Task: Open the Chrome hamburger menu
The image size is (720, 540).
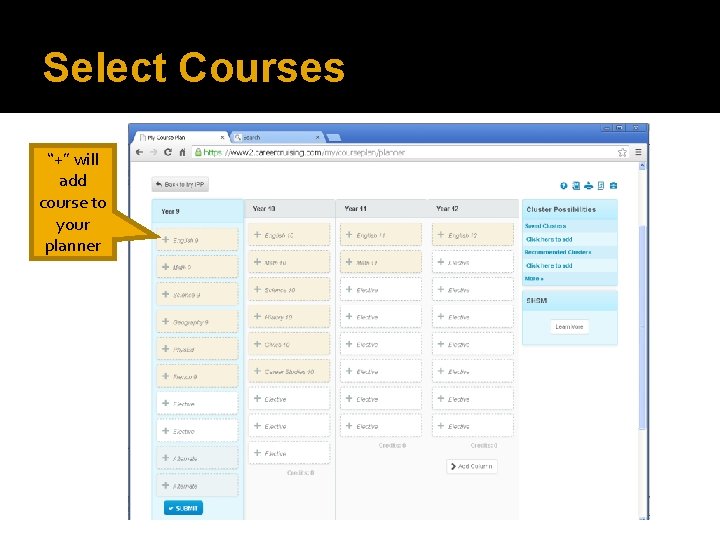Action: click(x=638, y=152)
